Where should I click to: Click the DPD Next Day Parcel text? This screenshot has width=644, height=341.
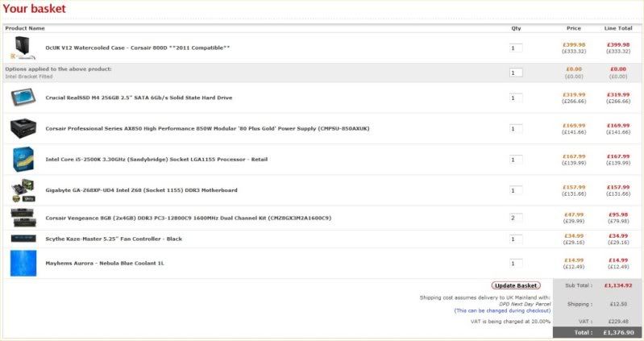pyautogui.click(x=525, y=304)
